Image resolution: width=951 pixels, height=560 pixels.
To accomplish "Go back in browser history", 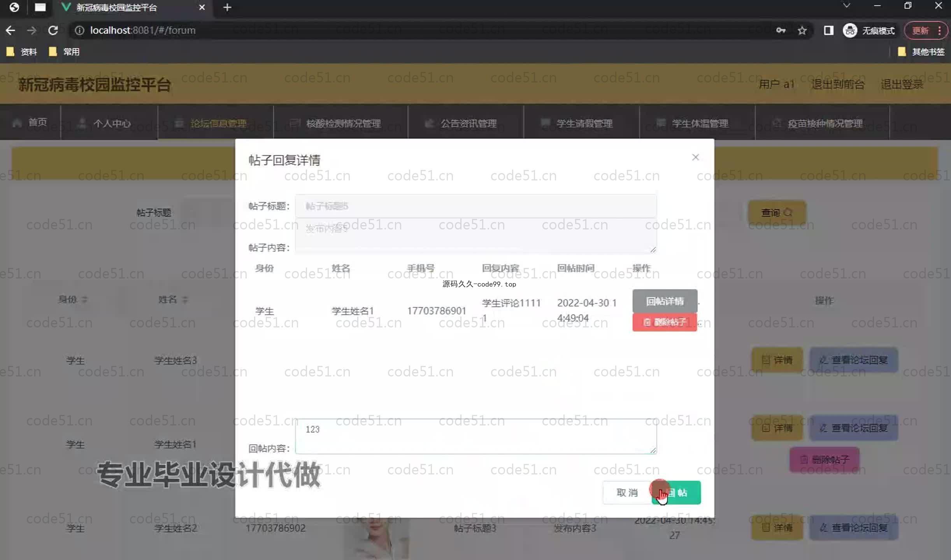I will (11, 30).
